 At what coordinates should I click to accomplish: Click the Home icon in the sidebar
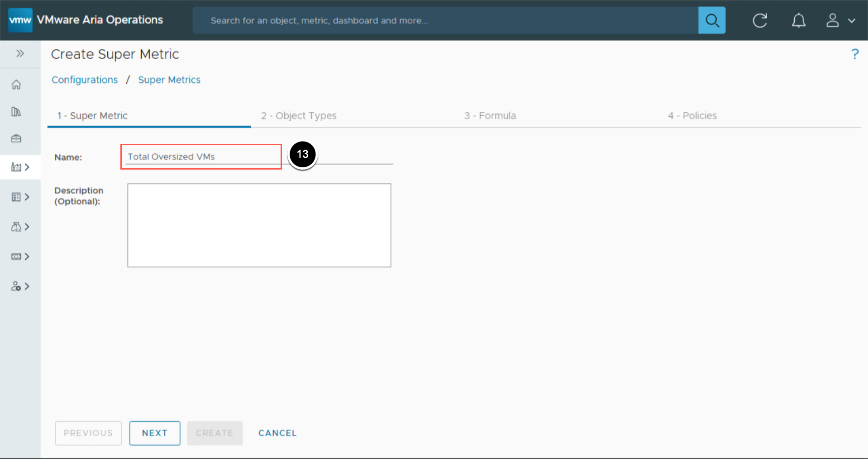(x=16, y=85)
